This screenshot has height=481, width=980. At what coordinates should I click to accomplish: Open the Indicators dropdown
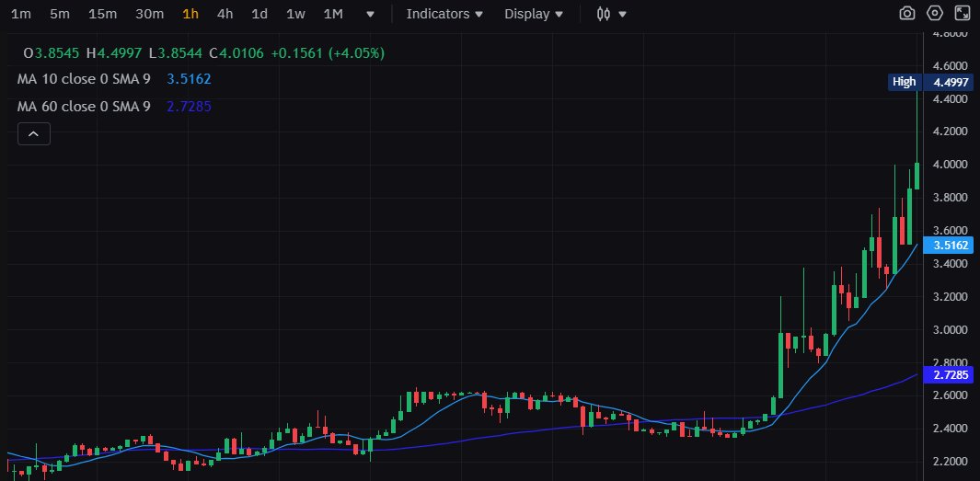click(444, 14)
